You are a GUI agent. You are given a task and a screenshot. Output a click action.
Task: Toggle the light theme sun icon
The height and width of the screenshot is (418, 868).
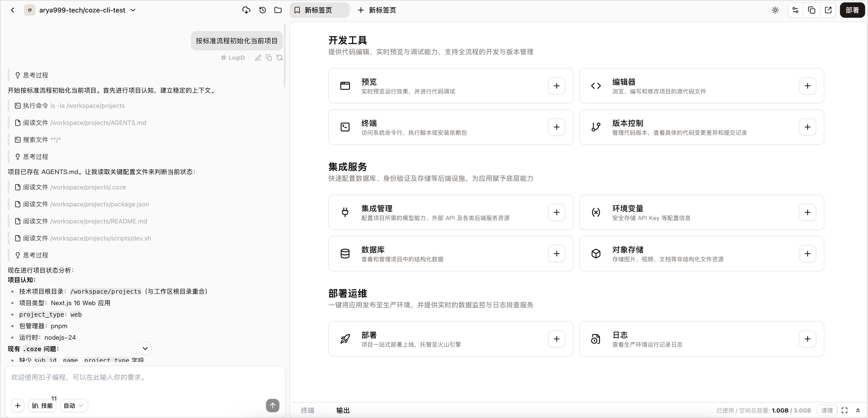(x=775, y=10)
